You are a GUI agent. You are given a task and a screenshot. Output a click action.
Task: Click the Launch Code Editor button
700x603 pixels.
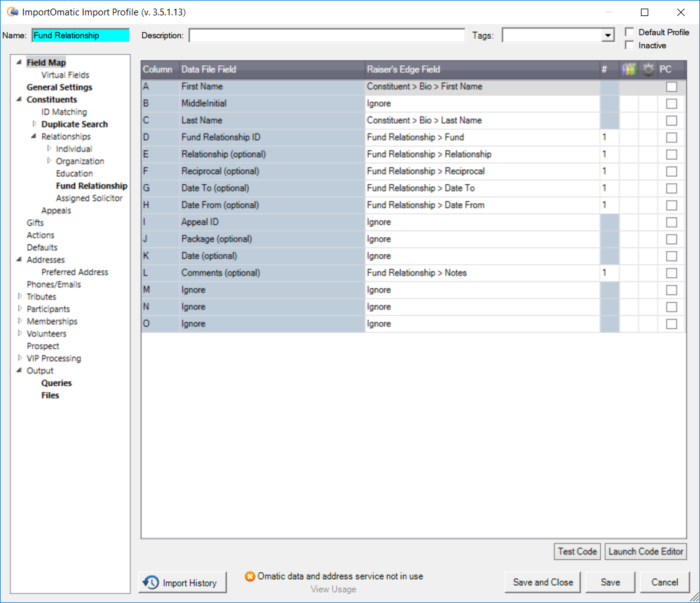[x=645, y=551]
